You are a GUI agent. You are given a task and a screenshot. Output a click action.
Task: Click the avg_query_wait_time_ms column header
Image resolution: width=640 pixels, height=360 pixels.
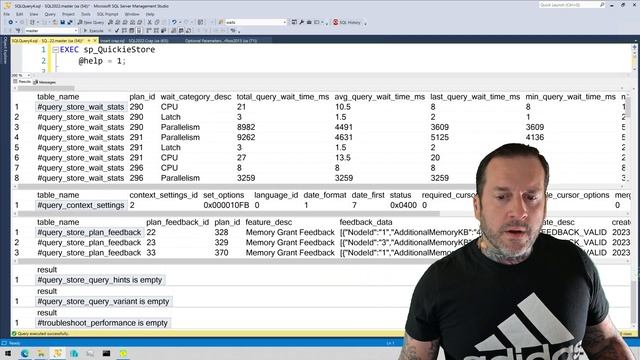pos(380,97)
